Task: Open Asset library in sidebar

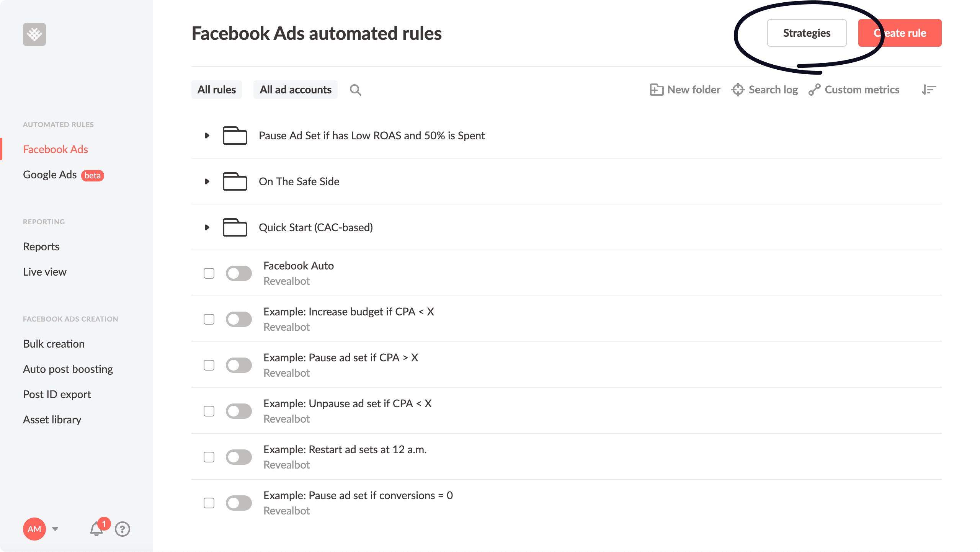Action: pos(52,420)
